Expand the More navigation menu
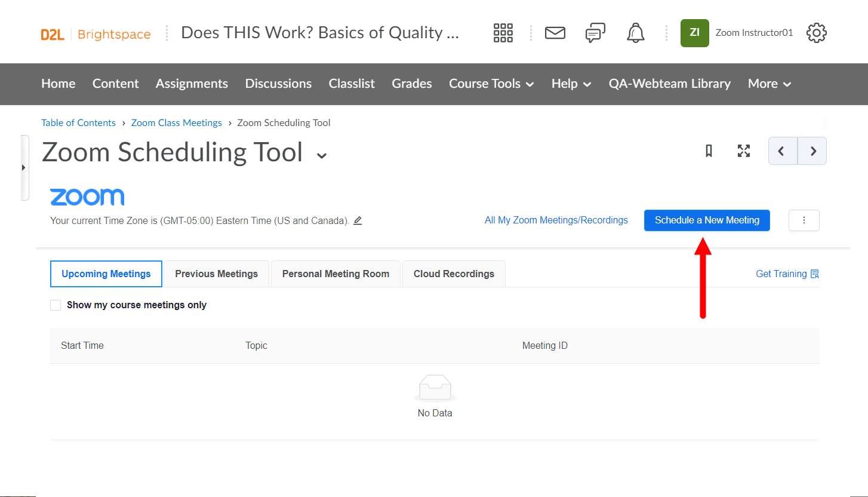The image size is (868, 497). pyautogui.click(x=769, y=84)
